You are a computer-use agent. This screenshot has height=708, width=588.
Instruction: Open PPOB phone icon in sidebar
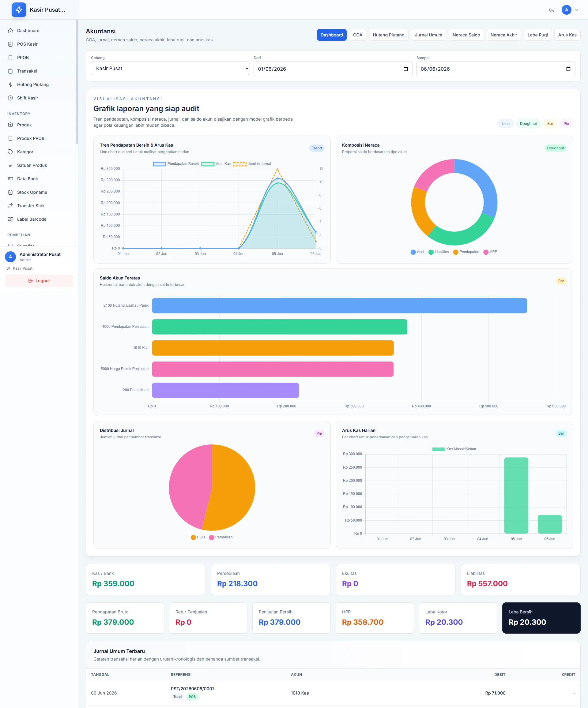10,58
